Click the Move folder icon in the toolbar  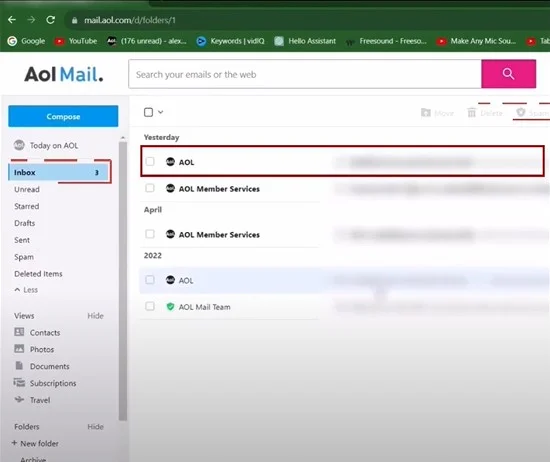[x=425, y=113]
